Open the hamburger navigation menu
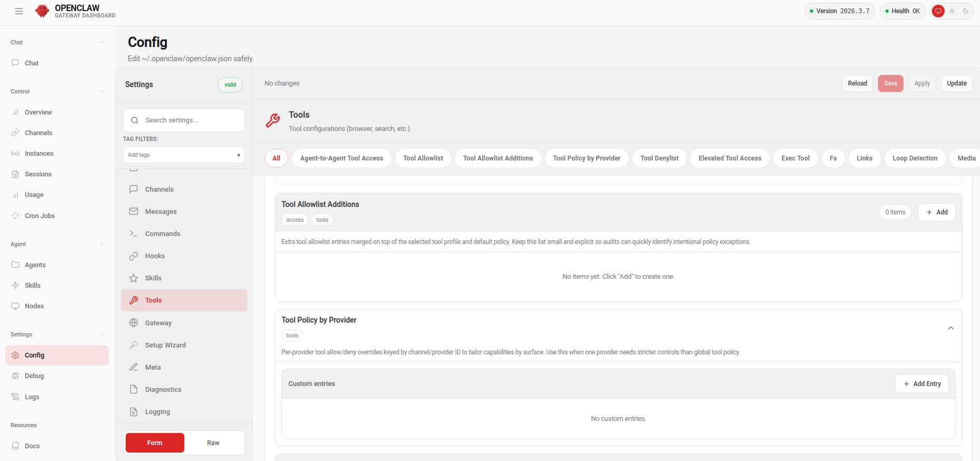 pyautogui.click(x=19, y=11)
